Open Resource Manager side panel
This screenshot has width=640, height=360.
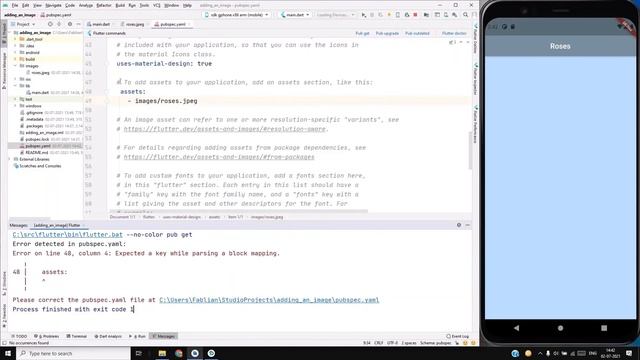point(4,71)
